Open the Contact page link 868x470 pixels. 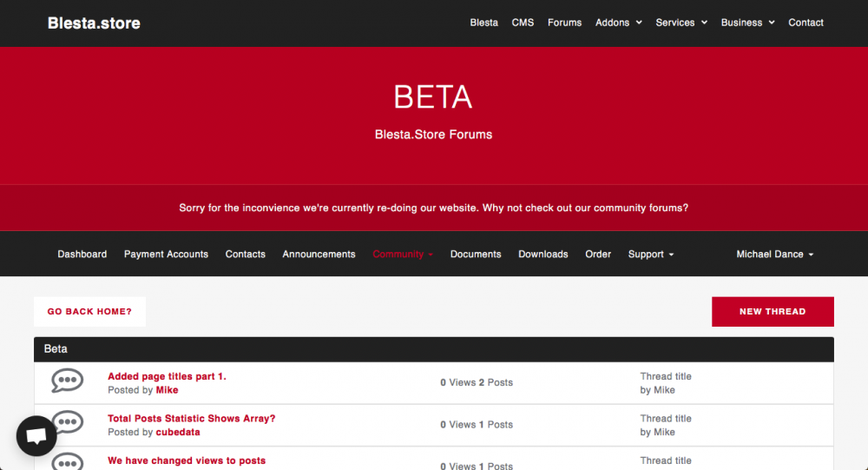(806, 23)
